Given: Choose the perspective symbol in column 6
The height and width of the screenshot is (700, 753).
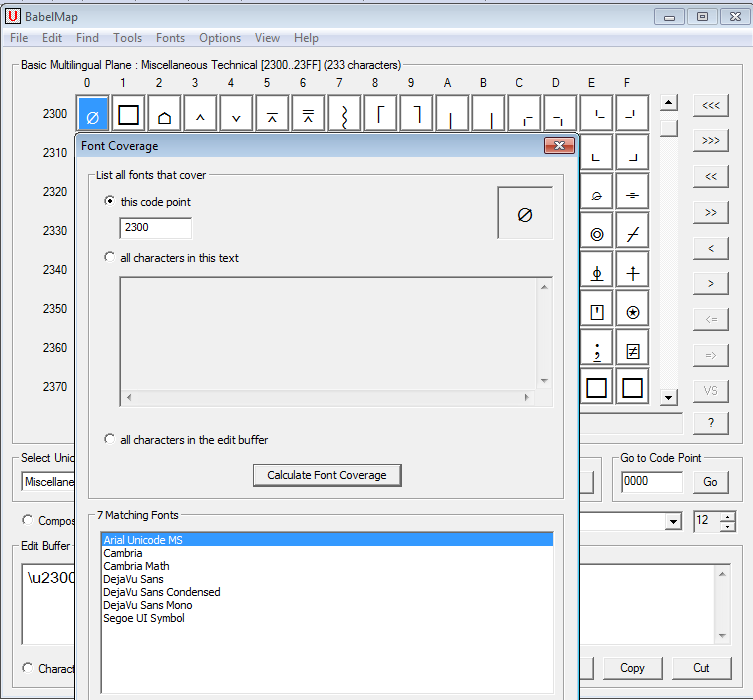Looking at the screenshot, I should tap(308, 114).
